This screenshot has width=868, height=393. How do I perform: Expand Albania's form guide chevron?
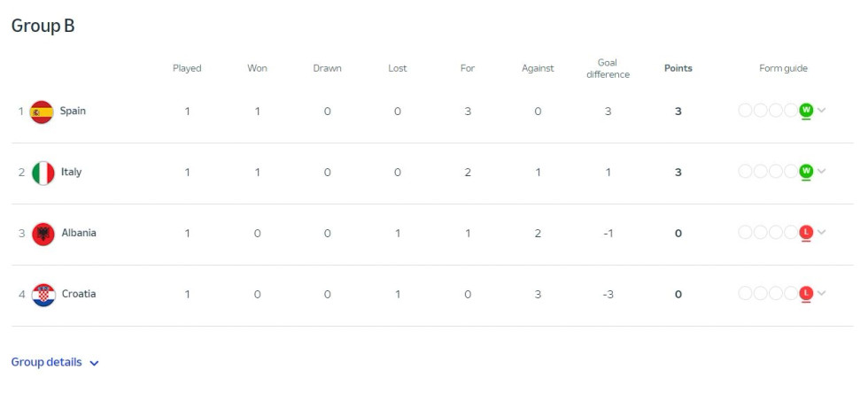(822, 232)
